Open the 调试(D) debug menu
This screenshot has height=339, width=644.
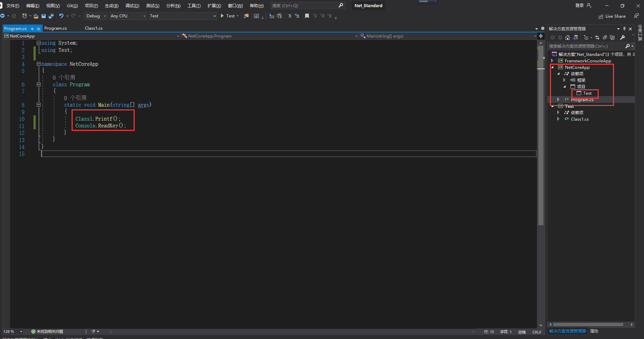point(132,5)
